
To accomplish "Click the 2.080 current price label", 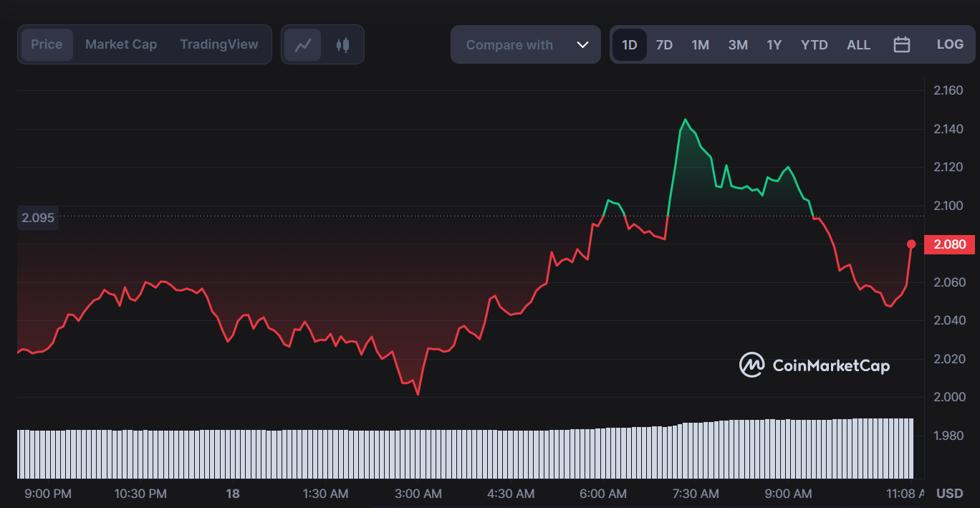I will [x=949, y=244].
